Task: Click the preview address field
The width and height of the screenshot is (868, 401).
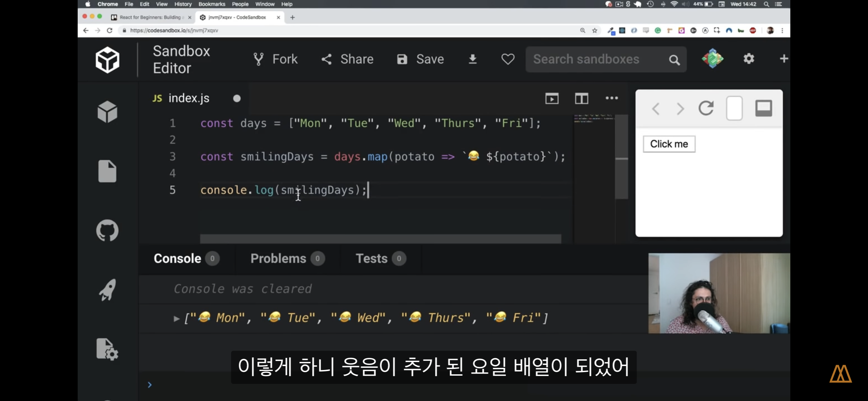Action: [734, 108]
